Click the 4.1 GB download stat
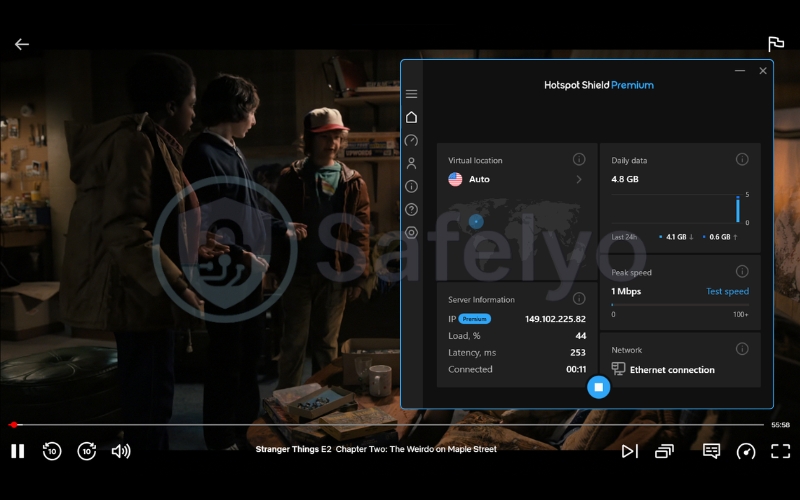This screenshot has width=800, height=500. 677,237
